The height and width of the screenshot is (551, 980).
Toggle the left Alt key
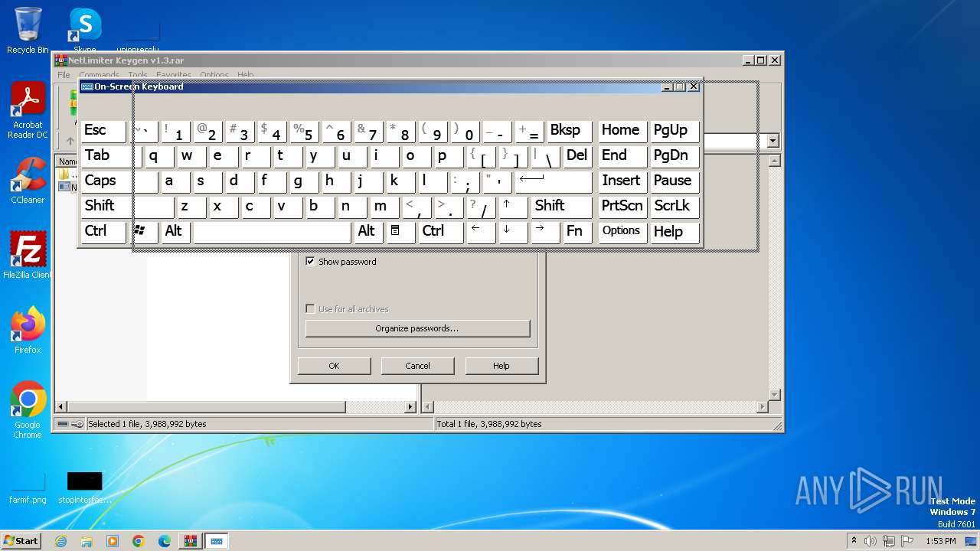pos(176,232)
